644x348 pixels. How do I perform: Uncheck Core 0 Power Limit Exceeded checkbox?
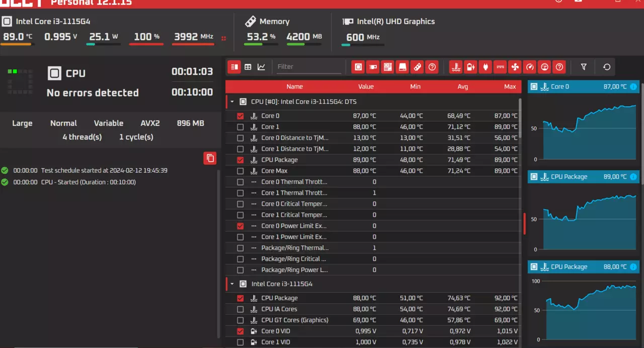point(240,226)
